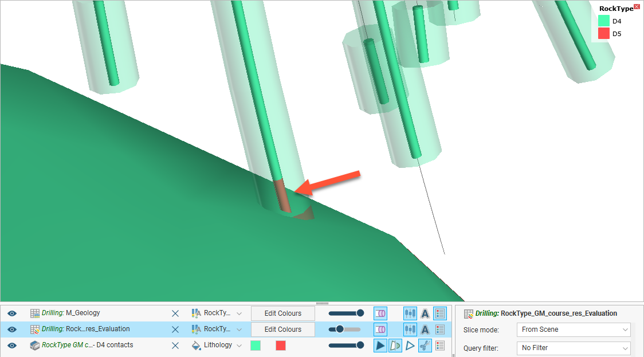Viewport: 644px width, 357px height.
Task: Toggle legend icon for Rock...res_Evaluation row
Action: (439, 329)
